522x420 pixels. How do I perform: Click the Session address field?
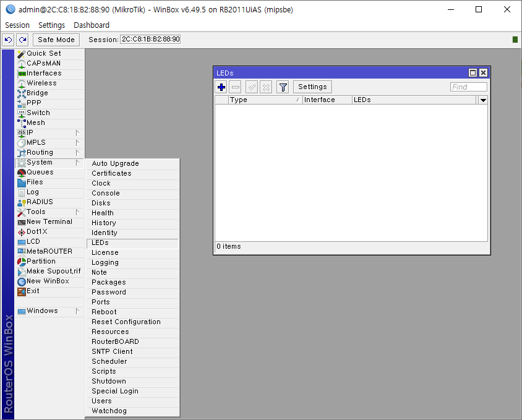(x=150, y=40)
